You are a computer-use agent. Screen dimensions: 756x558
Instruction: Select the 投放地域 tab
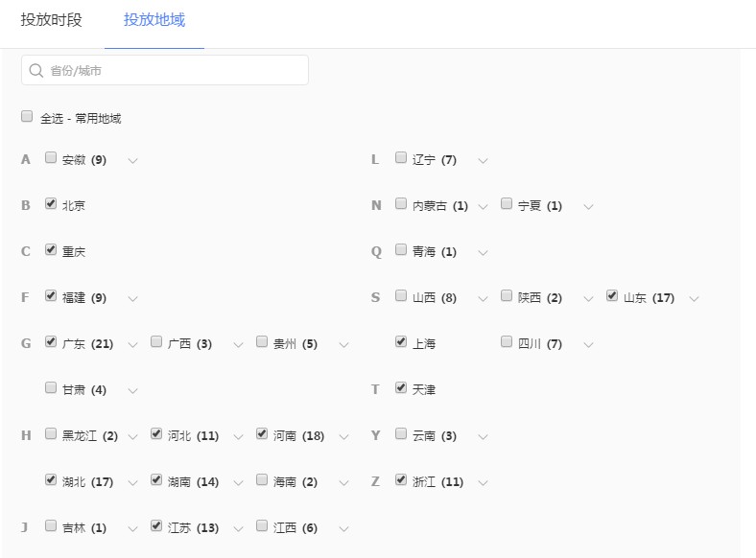pyautogui.click(x=154, y=20)
